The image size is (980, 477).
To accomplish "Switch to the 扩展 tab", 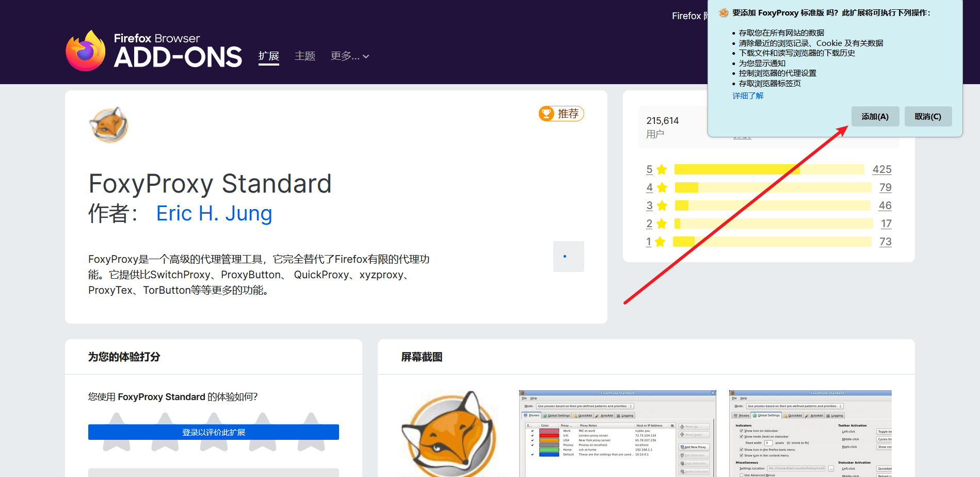I will click(269, 56).
